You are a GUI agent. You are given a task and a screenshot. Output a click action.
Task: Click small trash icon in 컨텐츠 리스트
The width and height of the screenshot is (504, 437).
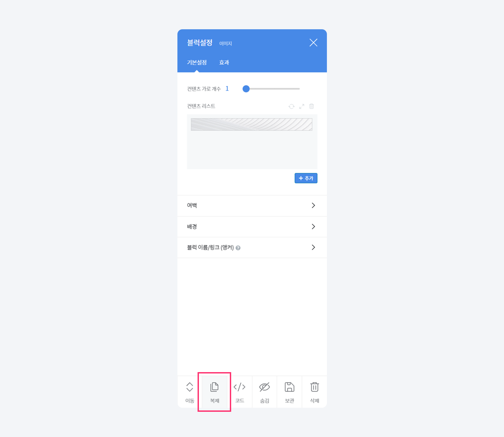311,106
